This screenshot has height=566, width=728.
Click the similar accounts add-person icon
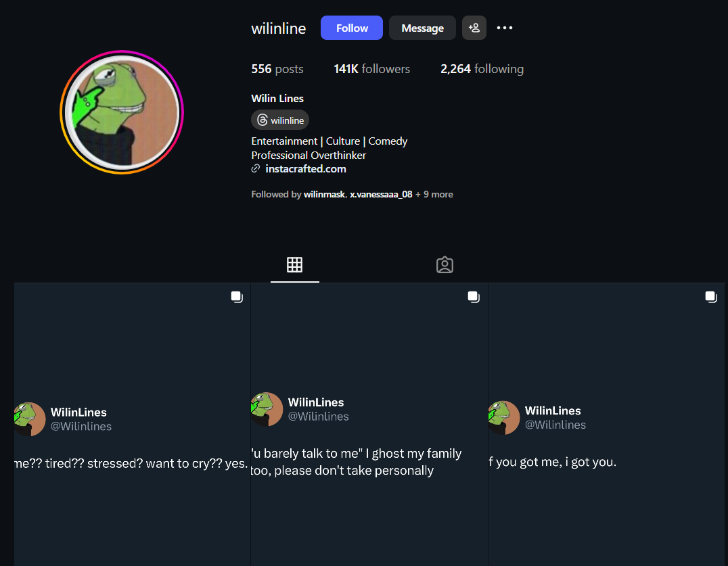click(474, 28)
